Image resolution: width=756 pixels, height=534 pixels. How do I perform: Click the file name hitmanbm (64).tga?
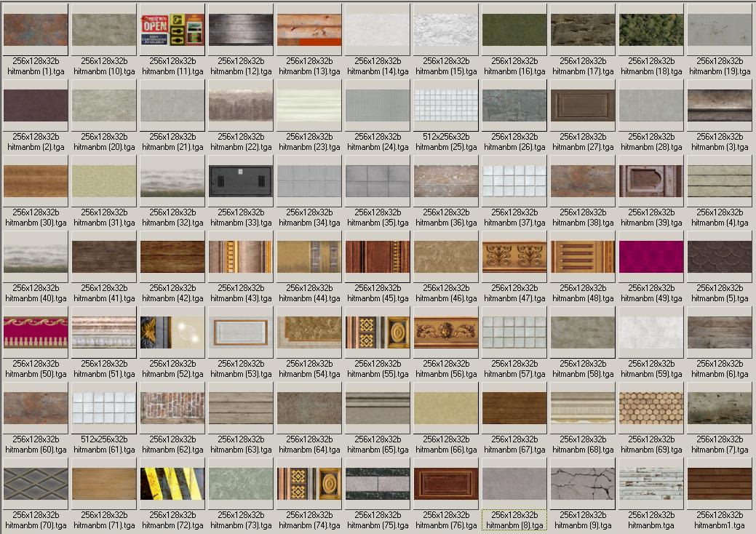tap(309, 450)
